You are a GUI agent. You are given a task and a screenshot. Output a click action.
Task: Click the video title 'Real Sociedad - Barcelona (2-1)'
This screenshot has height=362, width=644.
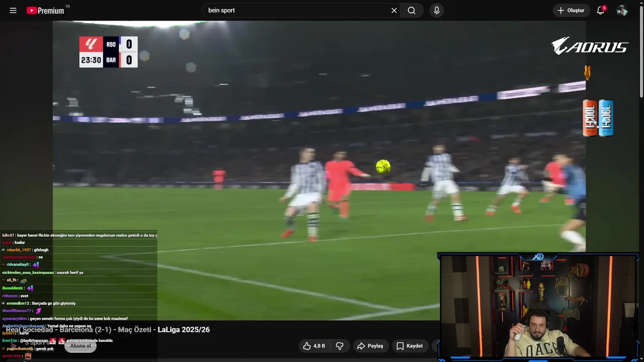108,330
